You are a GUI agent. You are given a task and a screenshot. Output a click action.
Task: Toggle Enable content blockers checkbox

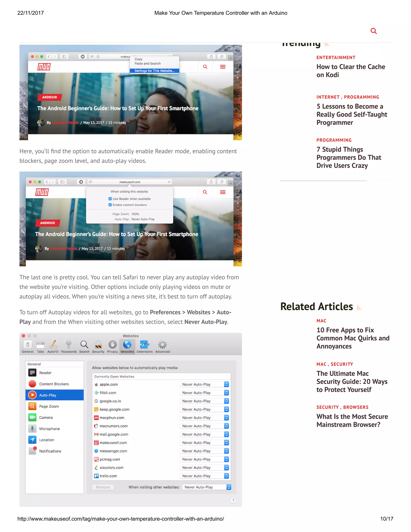point(110,205)
